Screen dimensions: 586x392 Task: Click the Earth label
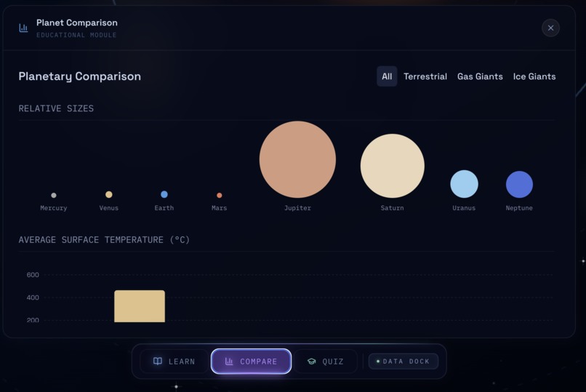pos(164,208)
